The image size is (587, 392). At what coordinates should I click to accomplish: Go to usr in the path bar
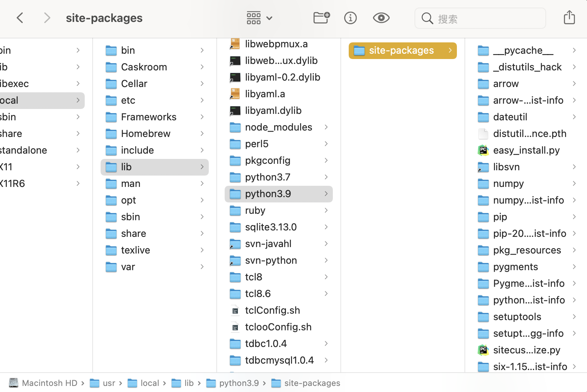(109, 383)
